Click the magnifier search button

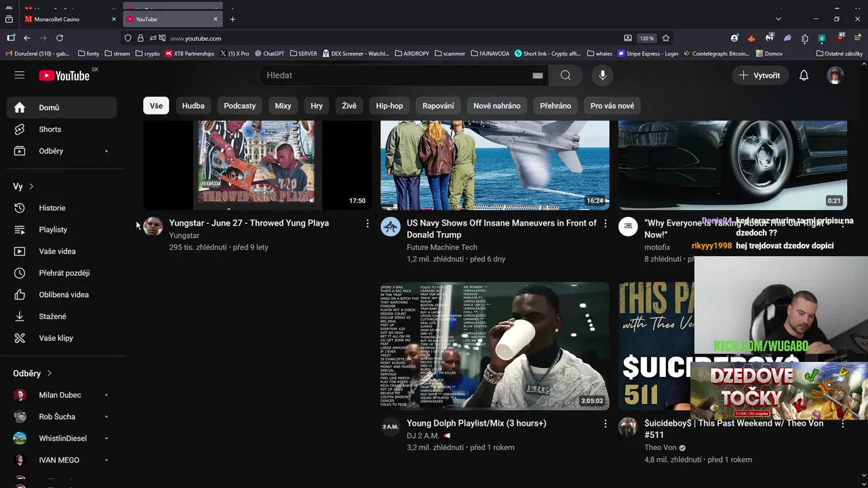pos(566,75)
